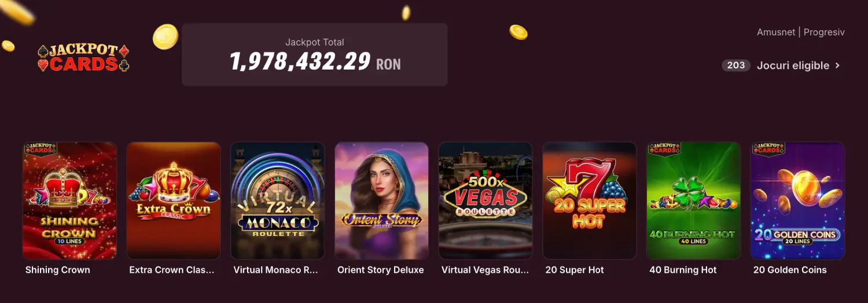This screenshot has width=868, height=303.
Task: Click the 203 games count badge
Action: pyautogui.click(x=735, y=65)
